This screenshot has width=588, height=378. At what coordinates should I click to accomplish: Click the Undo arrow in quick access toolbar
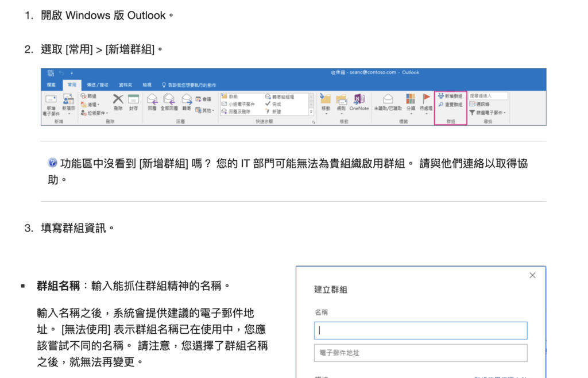[61, 73]
